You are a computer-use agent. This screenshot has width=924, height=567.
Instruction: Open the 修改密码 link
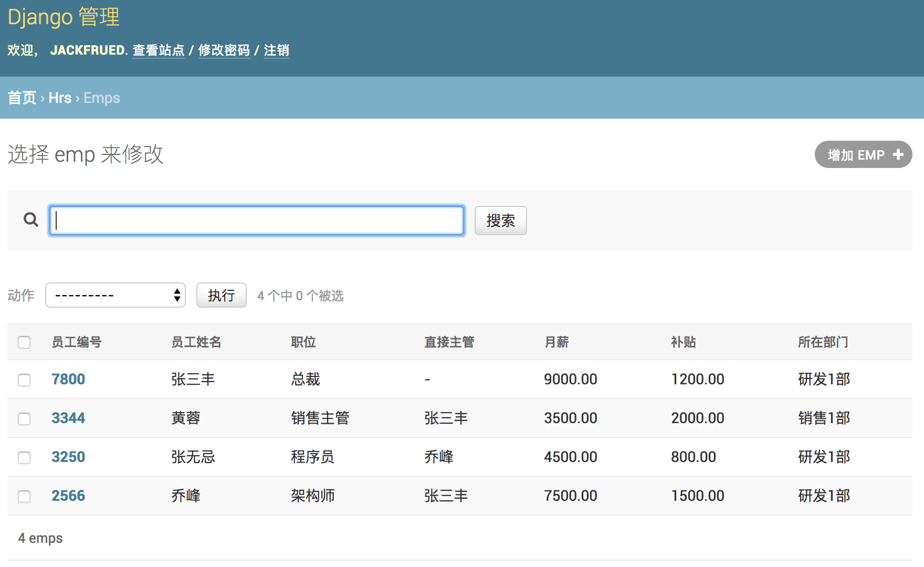pyautogui.click(x=224, y=50)
